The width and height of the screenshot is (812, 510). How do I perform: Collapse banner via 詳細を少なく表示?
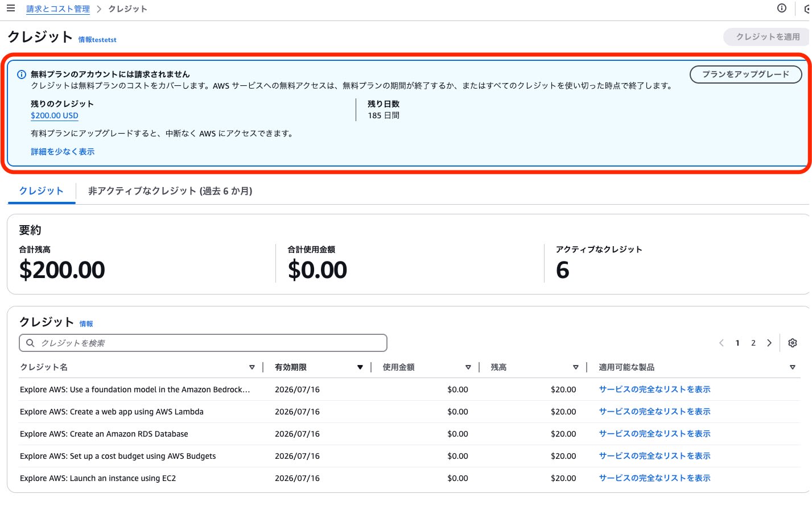[x=63, y=152]
